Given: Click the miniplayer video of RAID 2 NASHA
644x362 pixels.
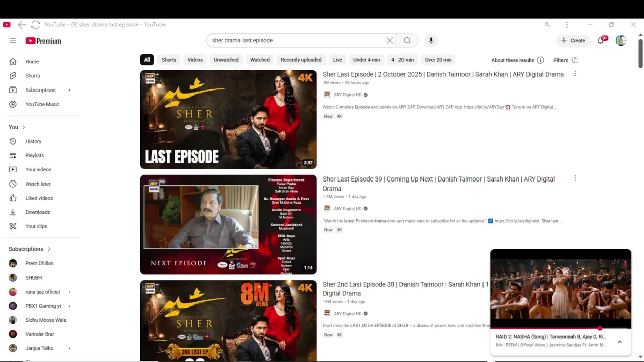Looking at the screenshot, I should click(560, 289).
